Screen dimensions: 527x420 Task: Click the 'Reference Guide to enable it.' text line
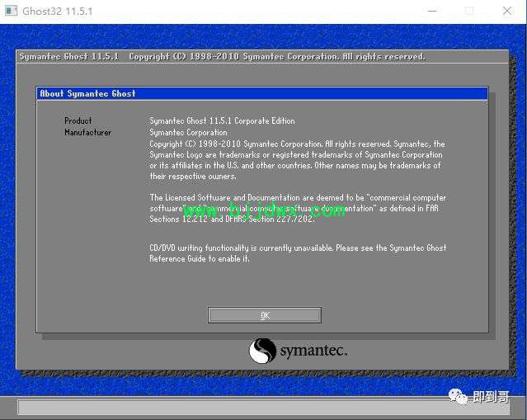(200, 258)
